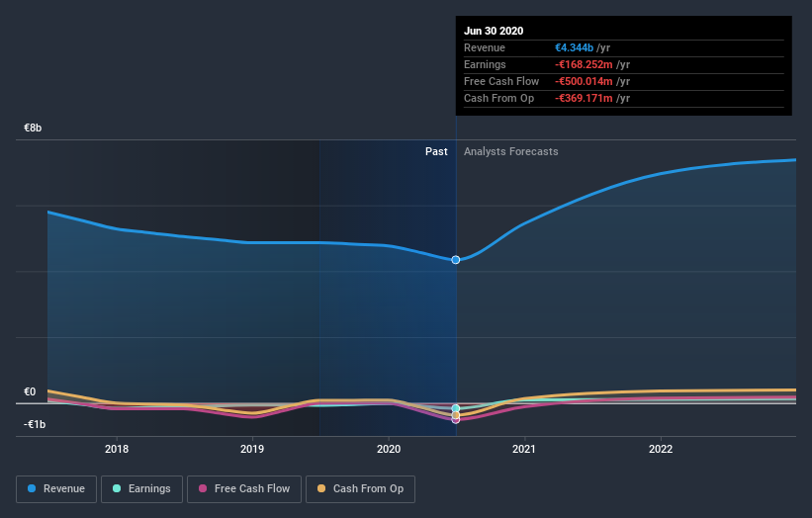Click the €8b y-axis label

[33, 128]
